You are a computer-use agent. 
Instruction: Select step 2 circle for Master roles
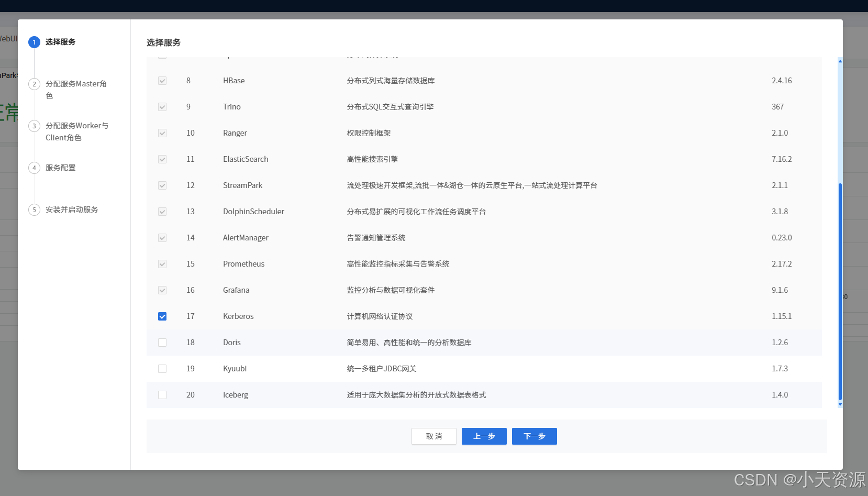coord(34,84)
